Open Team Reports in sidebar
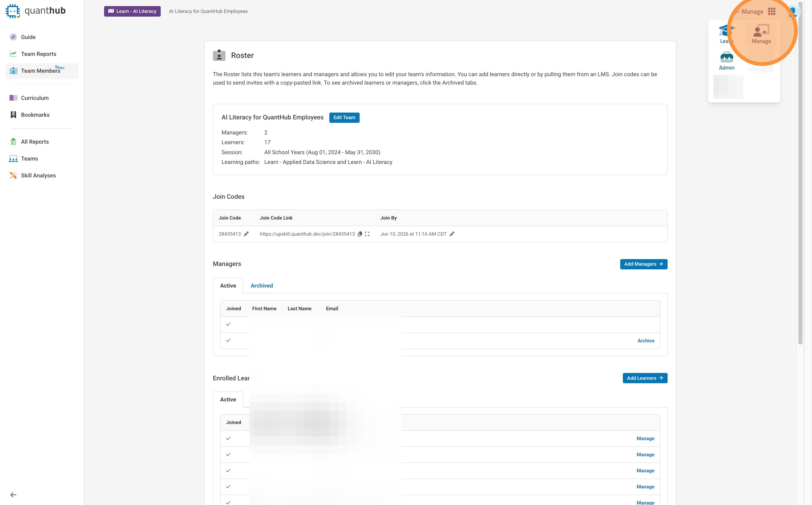This screenshot has width=812, height=505. click(38, 54)
